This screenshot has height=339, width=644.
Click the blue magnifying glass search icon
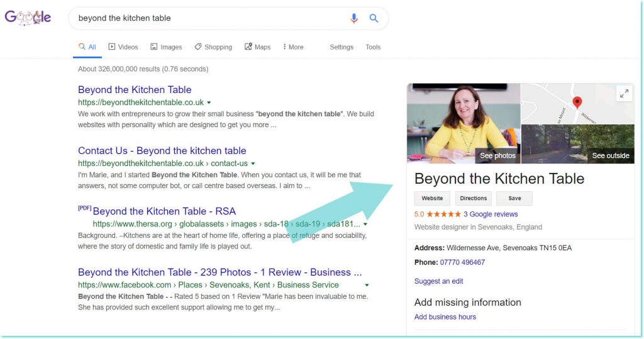coord(374,18)
